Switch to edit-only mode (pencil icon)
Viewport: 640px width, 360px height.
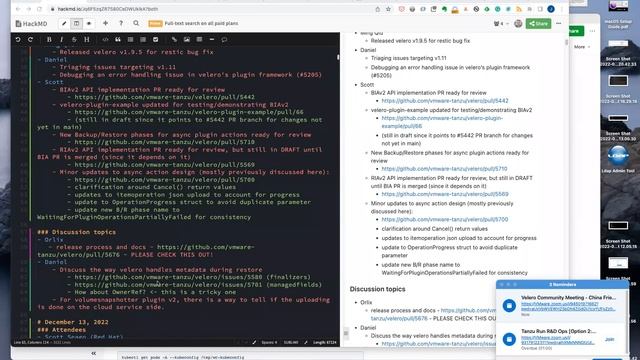point(64,24)
